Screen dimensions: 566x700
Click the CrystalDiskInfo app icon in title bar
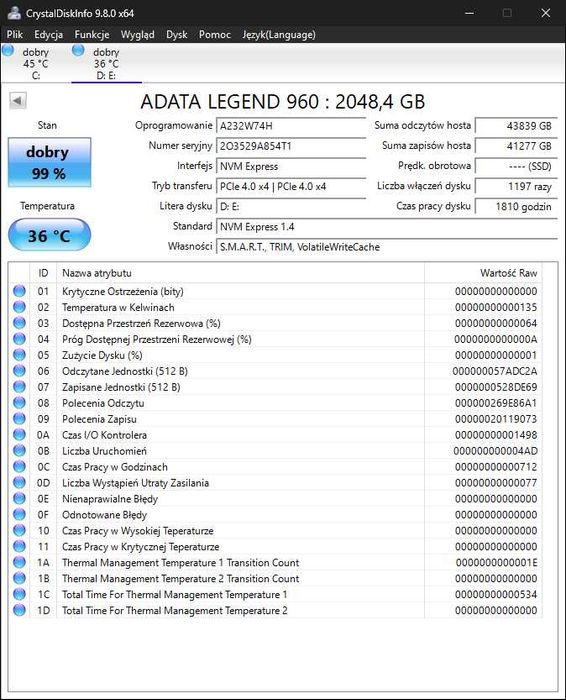(14, 12)
